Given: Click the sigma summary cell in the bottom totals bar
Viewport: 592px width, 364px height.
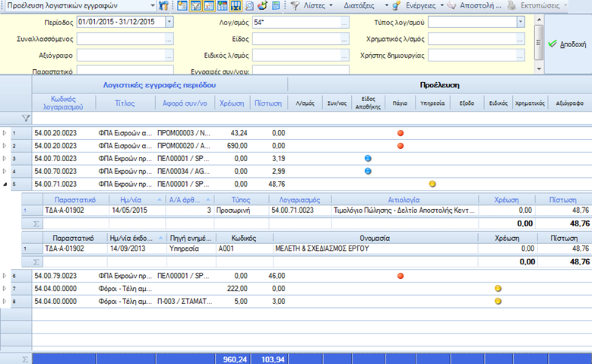Looking at the screenshot, I should 25,359.
